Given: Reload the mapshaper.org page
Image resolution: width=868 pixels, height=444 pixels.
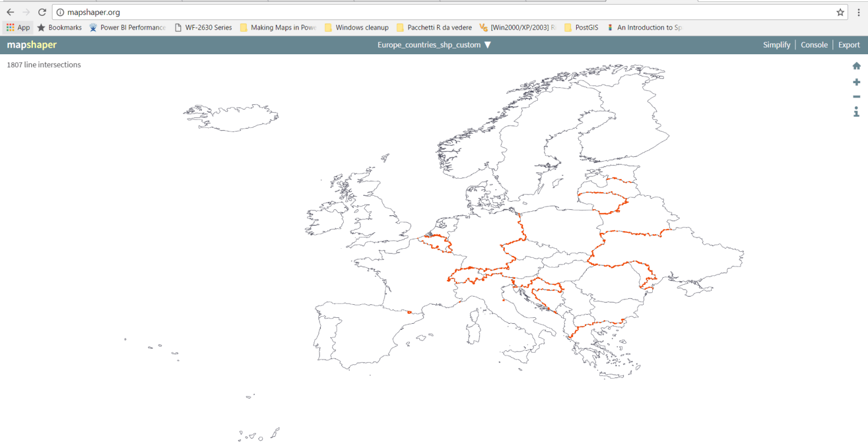Looking at the screenshot, I should 41,12.
